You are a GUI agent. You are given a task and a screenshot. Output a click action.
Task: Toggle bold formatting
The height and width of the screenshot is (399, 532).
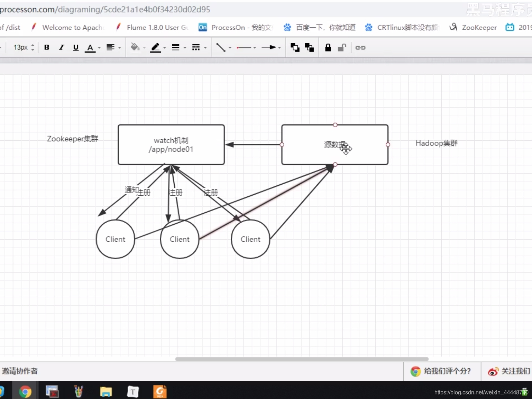pyautogui.click(x=47, y=47)
